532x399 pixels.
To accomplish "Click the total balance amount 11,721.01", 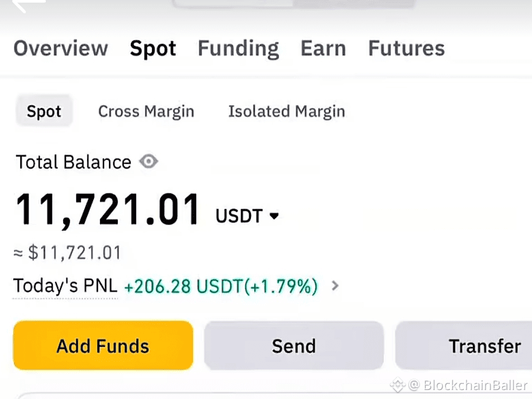I will [108, 209].
